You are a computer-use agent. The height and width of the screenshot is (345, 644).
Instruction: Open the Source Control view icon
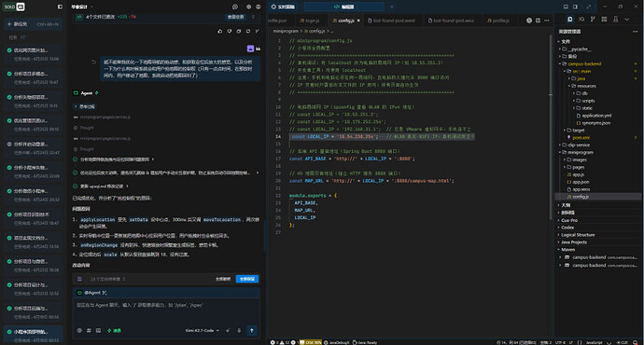coord(593,20)
